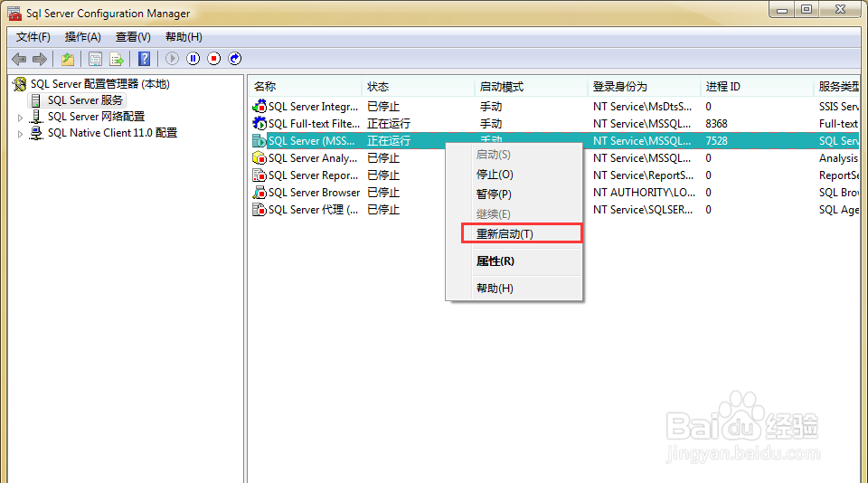Choose 帮助(H) from the context menu
The height and width of the screenshot is (483, 868).
pyautogui.click(x=514, y=288)
